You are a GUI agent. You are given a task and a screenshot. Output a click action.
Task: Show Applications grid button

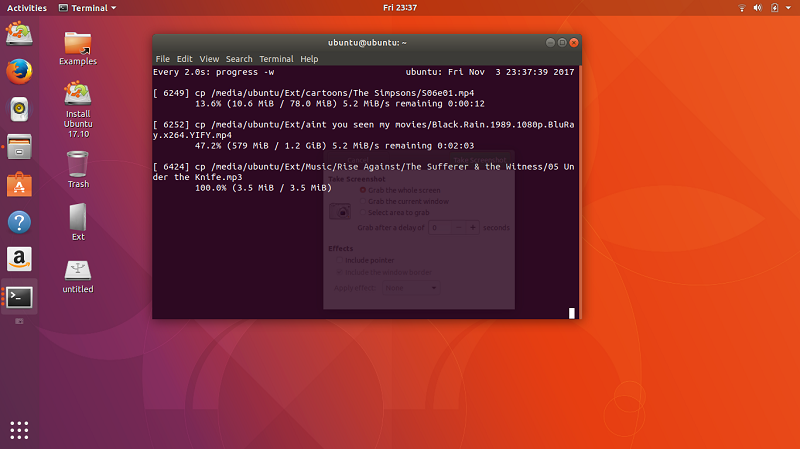coord(19,430)
